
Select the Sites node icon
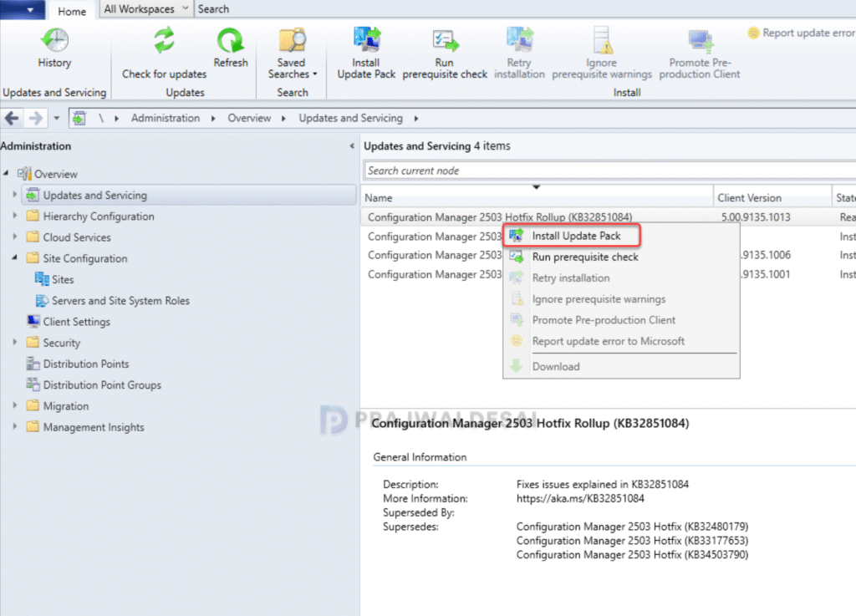pos(42,279)
